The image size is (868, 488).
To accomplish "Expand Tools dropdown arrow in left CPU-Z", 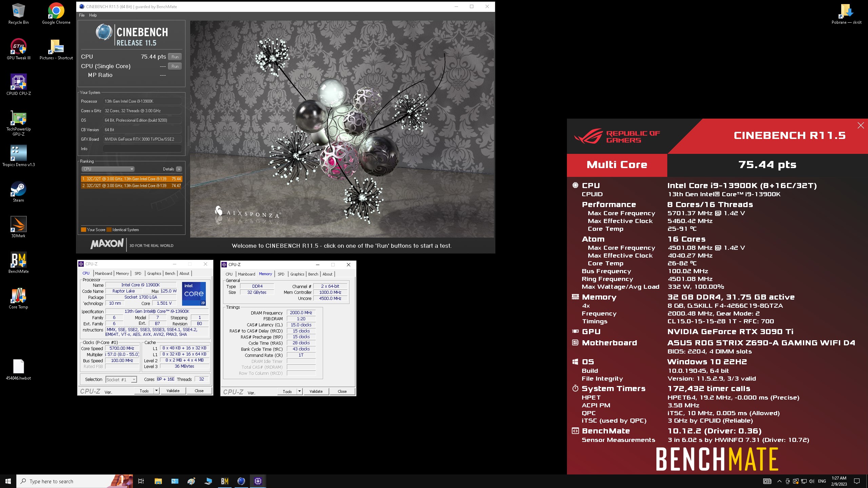I will point(157,391).
